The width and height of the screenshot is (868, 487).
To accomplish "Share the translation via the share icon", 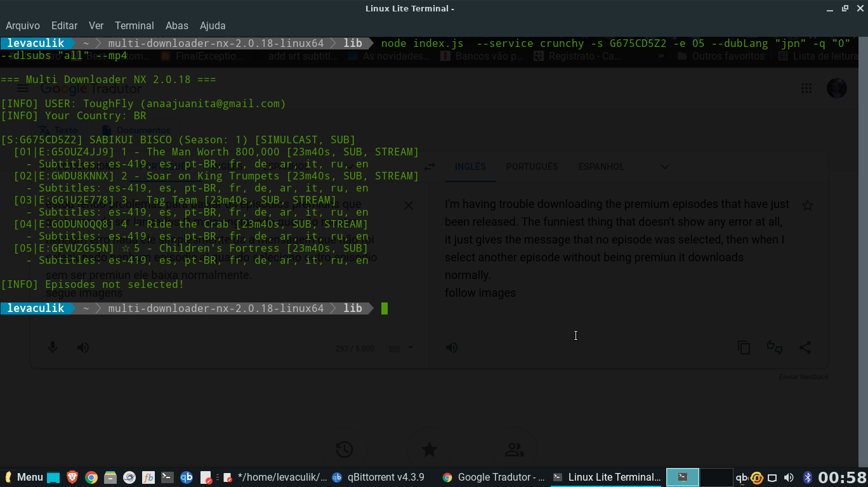I will coord(805,347).
